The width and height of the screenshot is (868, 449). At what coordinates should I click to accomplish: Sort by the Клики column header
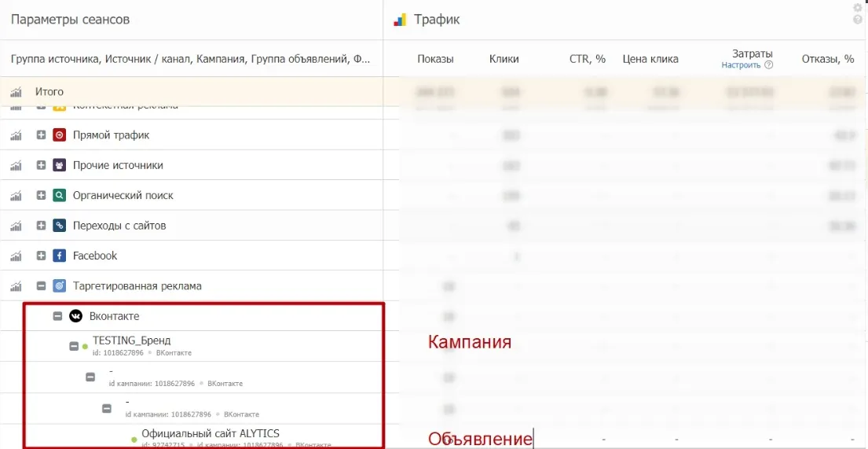504,59
